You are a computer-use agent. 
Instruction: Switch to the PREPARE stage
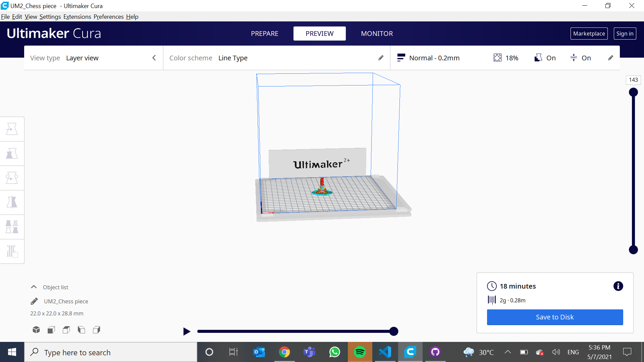point(265,34)
